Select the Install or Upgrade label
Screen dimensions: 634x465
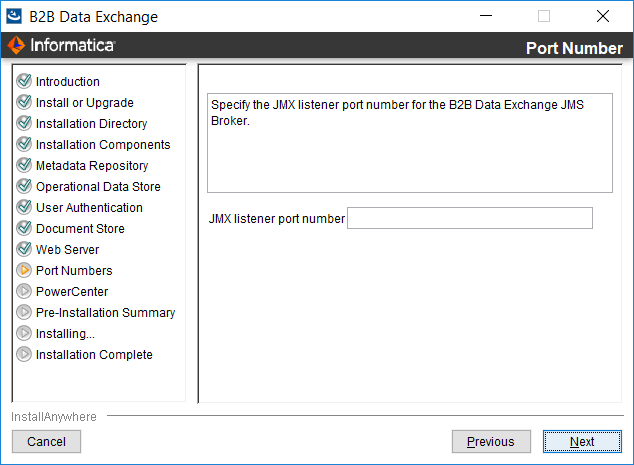click(85, 103)
